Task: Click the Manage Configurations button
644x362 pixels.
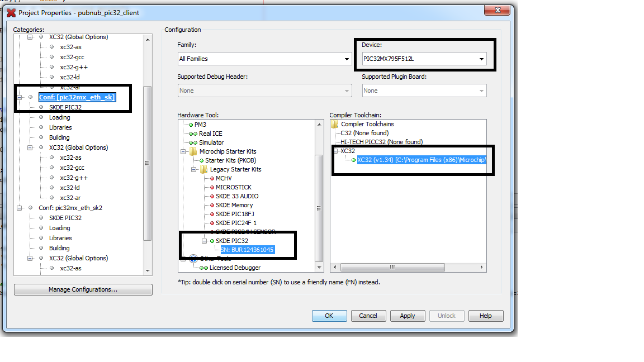Action: click(83, 289)
